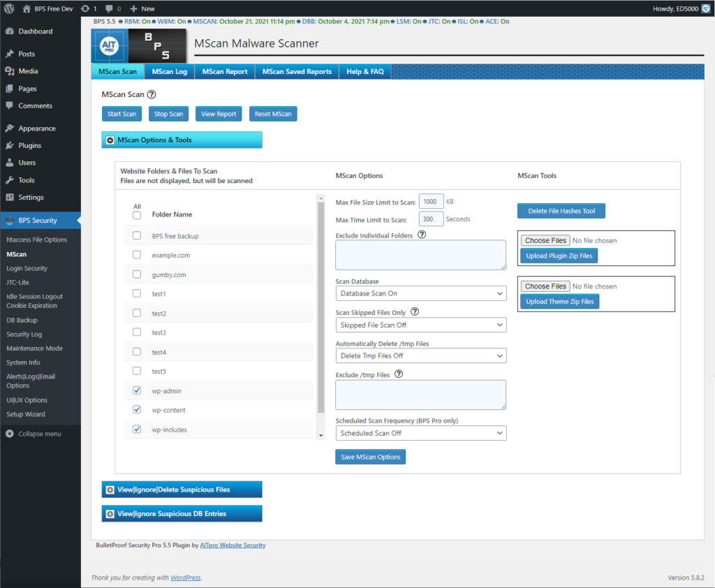This screenshot has width=715, height=588.
Task: Click the Dashboard gauge icon in sidebar
Action: 10,31
